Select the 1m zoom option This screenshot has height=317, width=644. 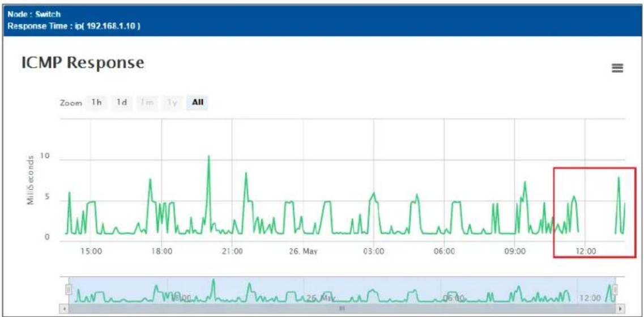tap(148, 103)
